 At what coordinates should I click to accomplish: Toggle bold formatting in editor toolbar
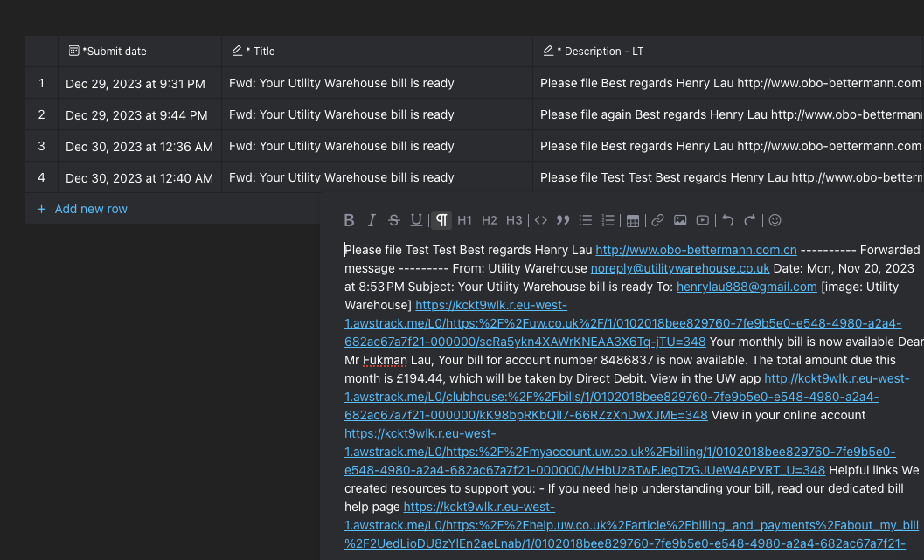(349, 220)
